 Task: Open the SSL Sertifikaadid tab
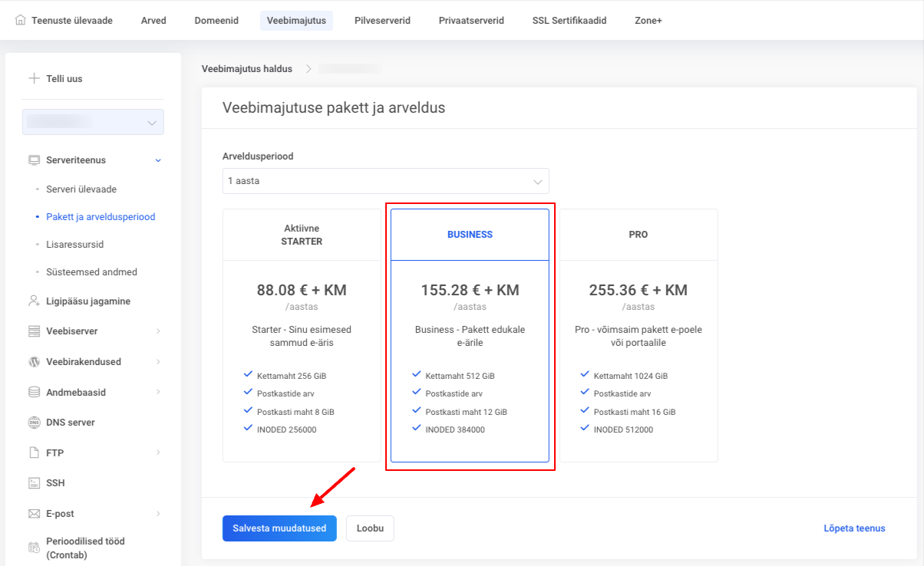pos(569,21)
